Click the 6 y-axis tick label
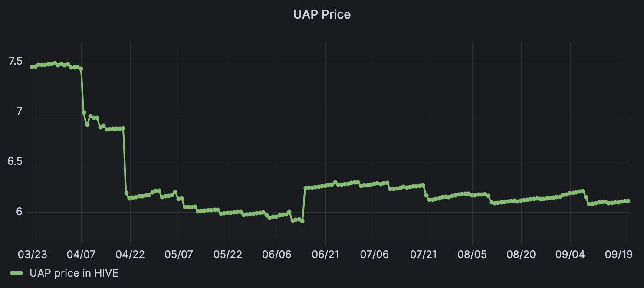 click(19, 212)
